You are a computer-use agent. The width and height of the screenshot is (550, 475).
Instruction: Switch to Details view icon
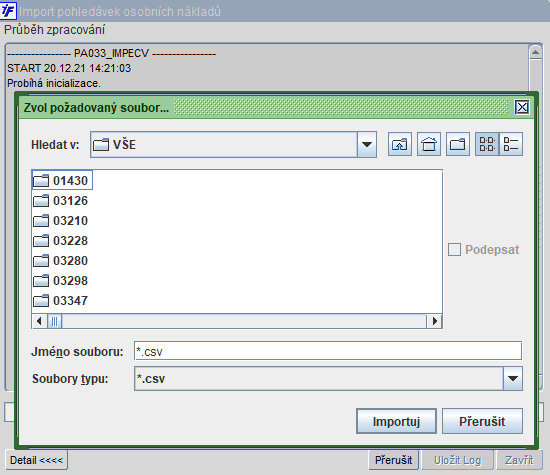(511, 144)
